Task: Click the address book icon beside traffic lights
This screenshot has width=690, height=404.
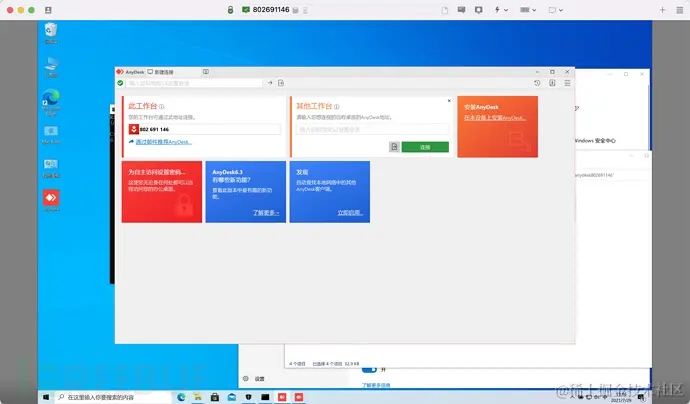Action: click(x=48, y=10)
